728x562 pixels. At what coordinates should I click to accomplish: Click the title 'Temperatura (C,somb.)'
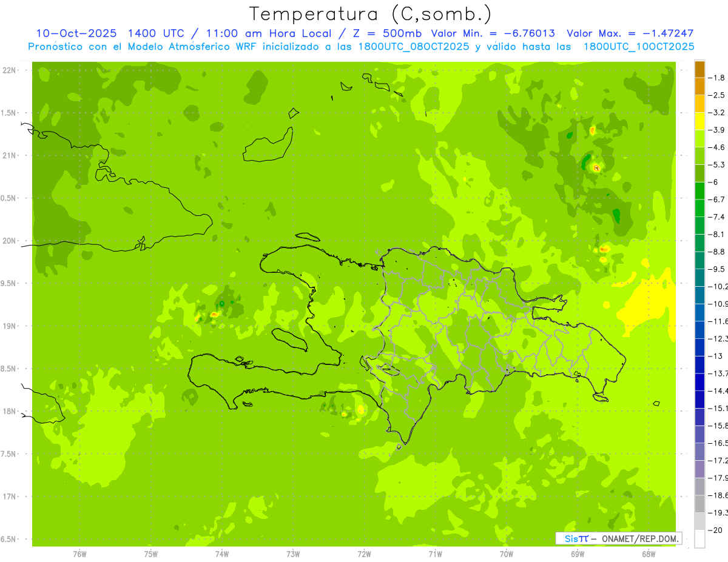[371, 15]
